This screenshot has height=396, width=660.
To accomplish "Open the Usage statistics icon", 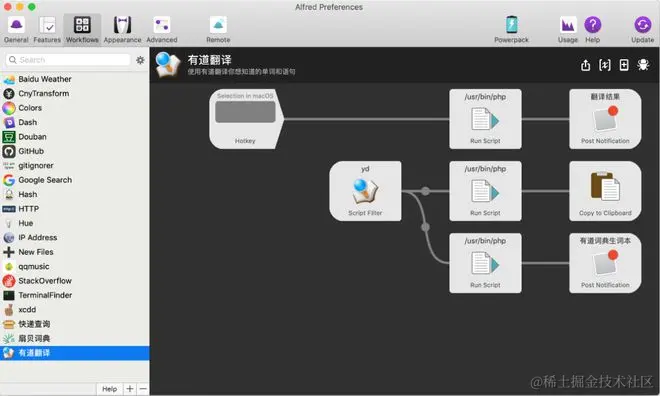I will 568,29.
